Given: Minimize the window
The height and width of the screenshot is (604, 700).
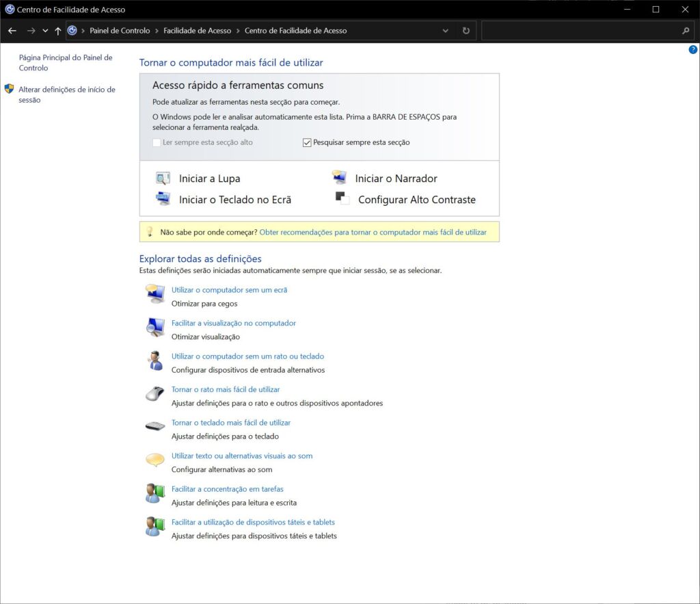Looking at the screenshot, I should (627, 10).
